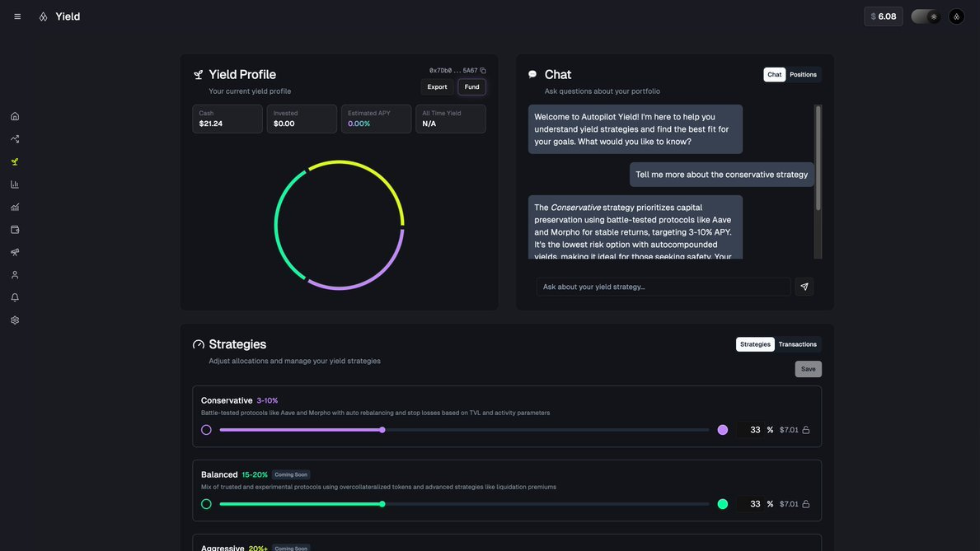Switch to the Transactions tab

point(798,344)
